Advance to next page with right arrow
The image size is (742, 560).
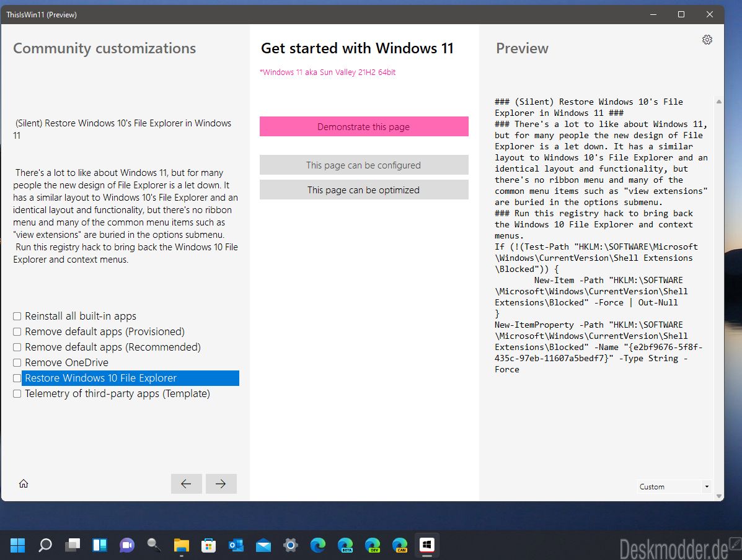pos(221,483)
